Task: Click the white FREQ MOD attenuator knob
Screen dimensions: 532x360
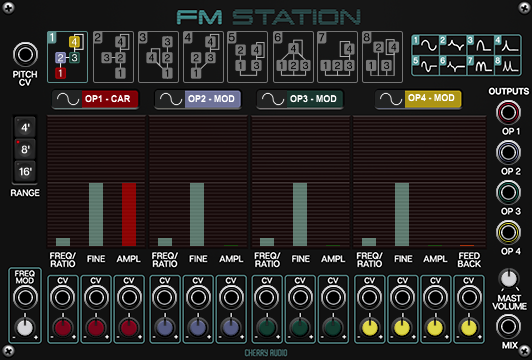Action: (25, 327)
